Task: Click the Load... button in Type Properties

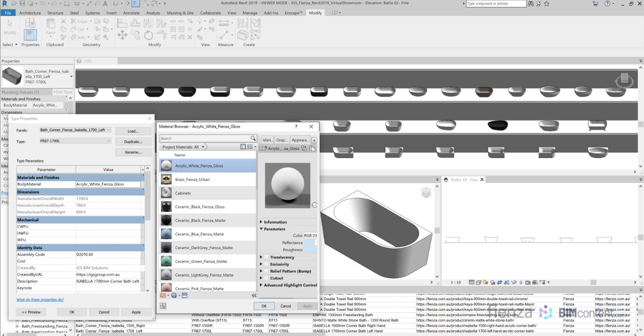Action: point(133,131)
